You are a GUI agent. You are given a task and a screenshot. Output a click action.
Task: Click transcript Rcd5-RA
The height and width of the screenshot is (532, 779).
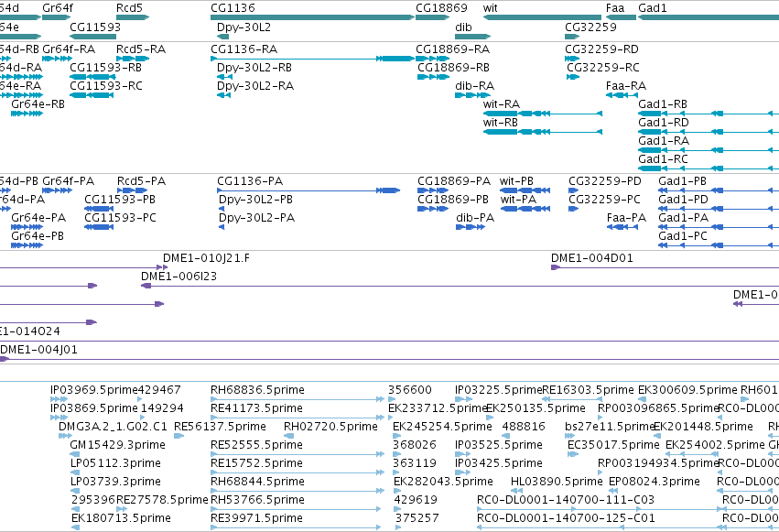(x=133, y=59)
